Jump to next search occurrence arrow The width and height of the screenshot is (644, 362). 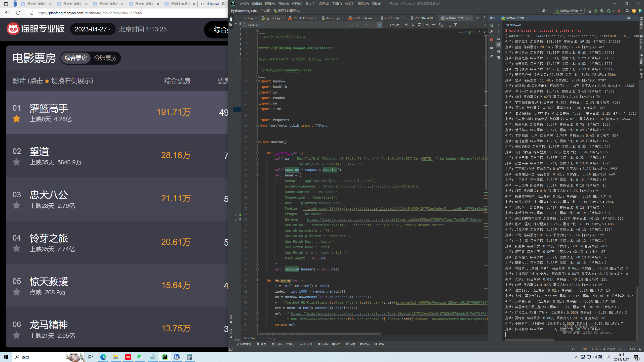[x=413, y=25]
